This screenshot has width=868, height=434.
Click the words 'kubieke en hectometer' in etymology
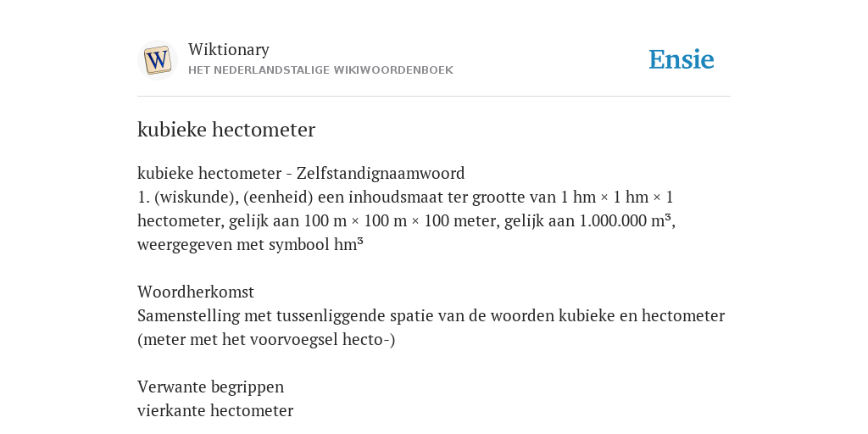pos(642,315)
